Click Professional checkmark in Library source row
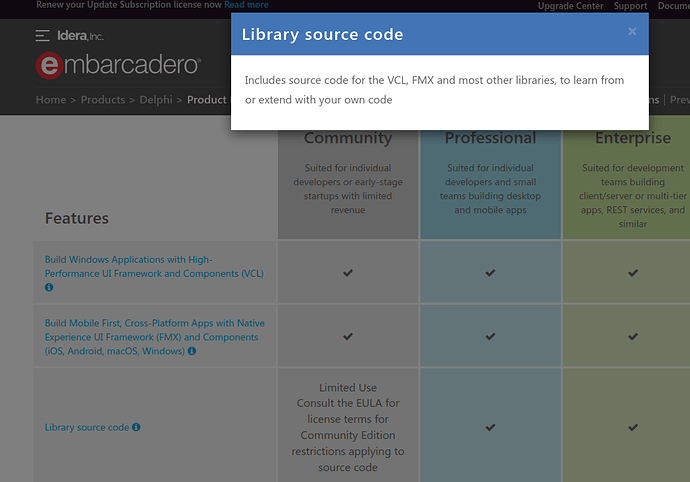690x482 pixels. click(490, 427)
